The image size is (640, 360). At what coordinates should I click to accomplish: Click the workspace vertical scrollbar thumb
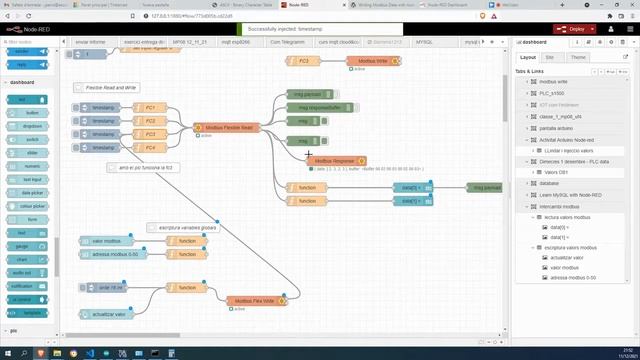pos(505,98)
